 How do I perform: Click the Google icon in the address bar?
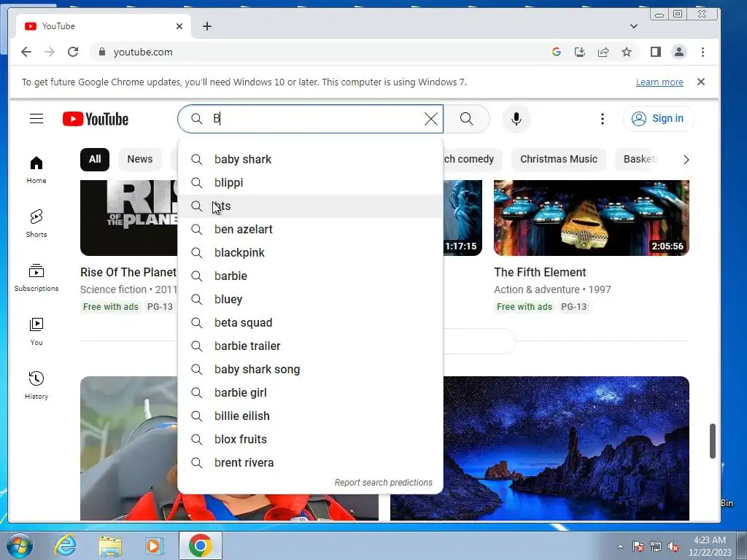(x=556, y=52)
